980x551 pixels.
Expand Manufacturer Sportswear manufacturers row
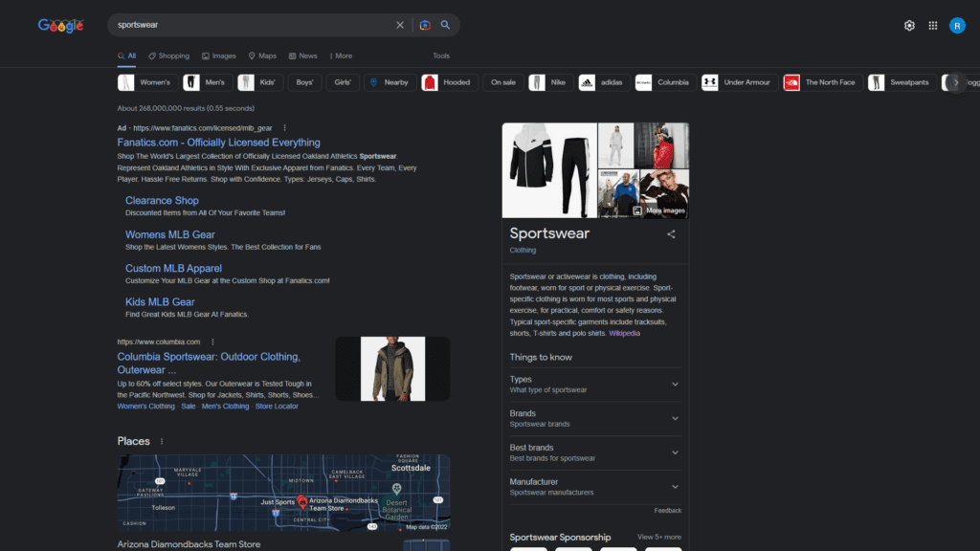pos(595,487)
